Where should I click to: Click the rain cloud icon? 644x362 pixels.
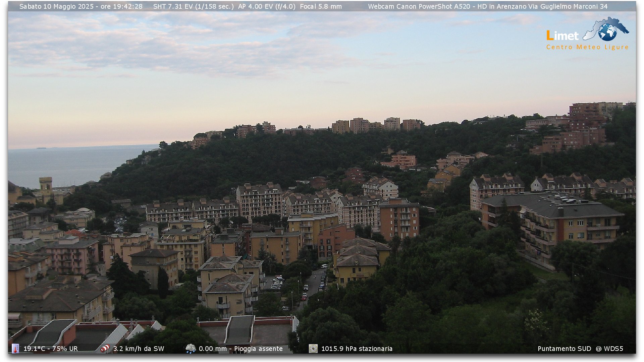[191, 349]
